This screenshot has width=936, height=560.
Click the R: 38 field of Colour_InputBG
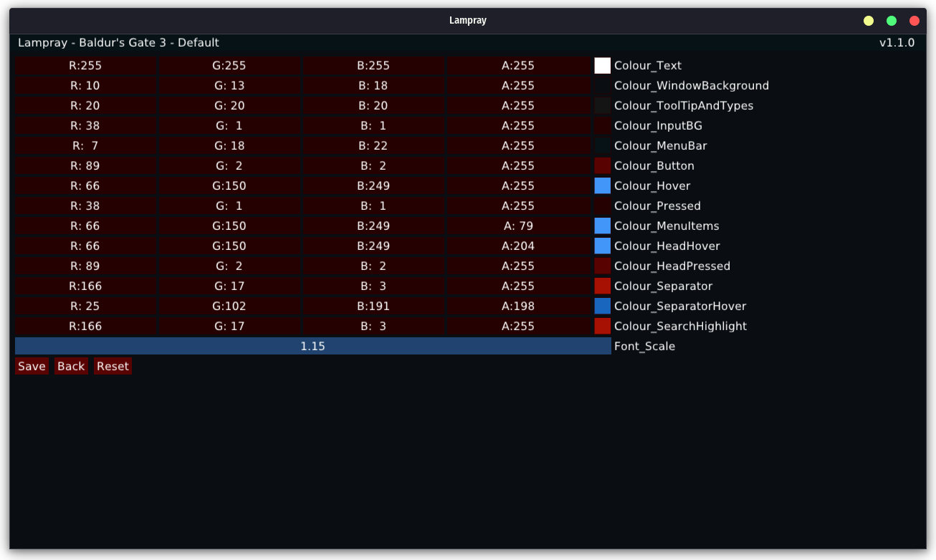(85, 125)
